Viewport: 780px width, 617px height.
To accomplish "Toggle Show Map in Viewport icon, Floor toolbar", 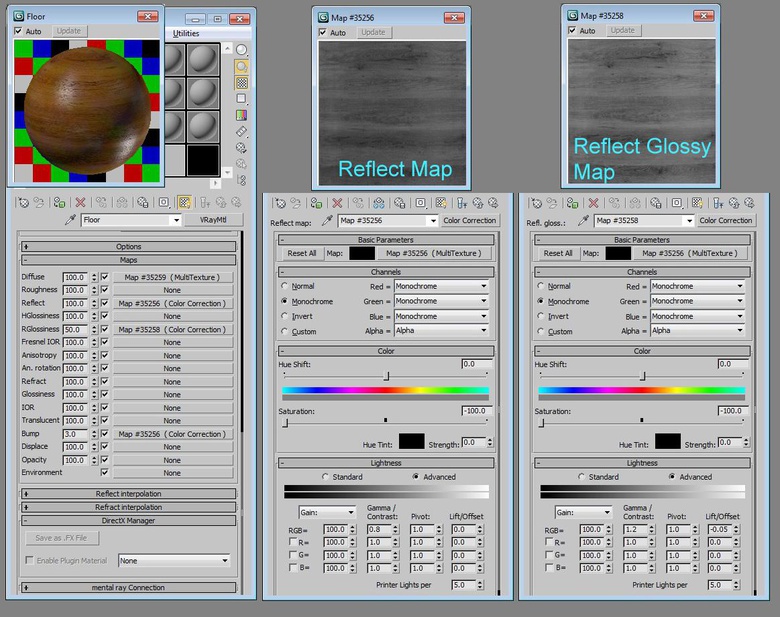I will coord(185,203).
